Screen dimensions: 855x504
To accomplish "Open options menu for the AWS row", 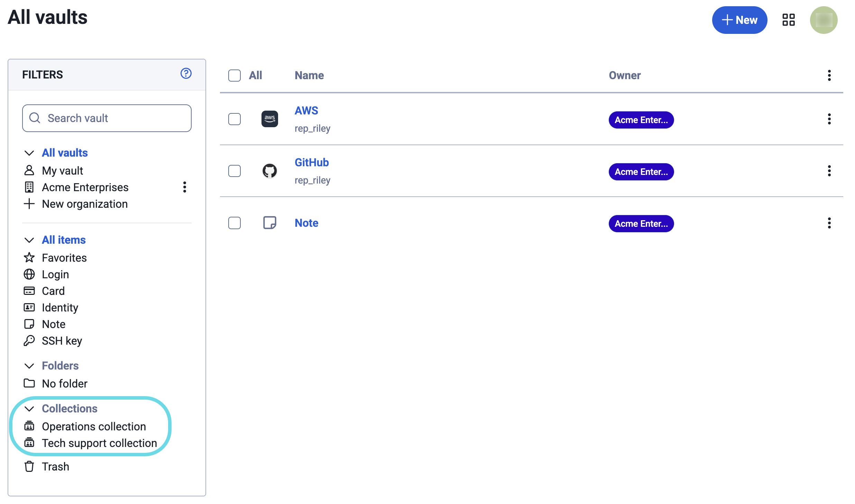I will tap(829, 119).
